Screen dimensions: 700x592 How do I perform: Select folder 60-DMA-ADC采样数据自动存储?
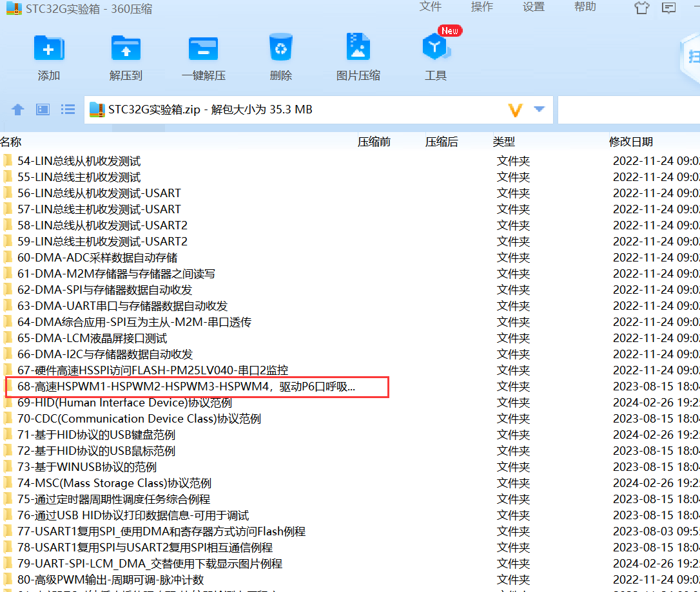(x=97, y=258)
